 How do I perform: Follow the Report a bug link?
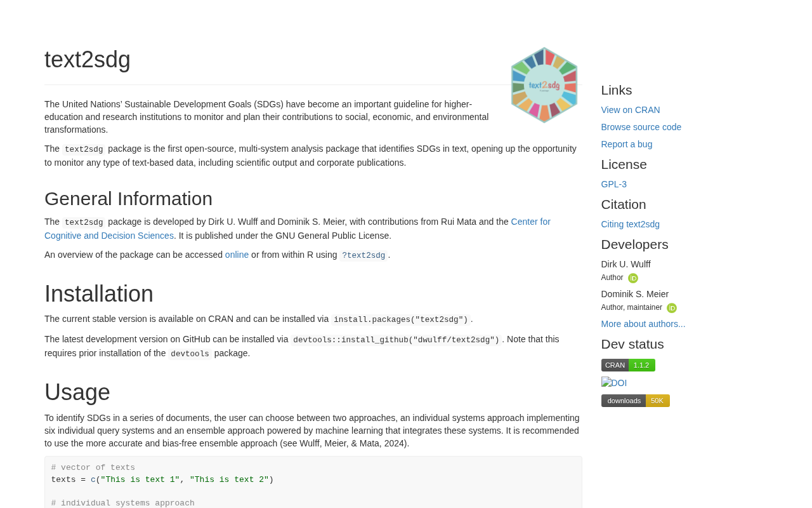pyautogui.click(x=627, y=144)
